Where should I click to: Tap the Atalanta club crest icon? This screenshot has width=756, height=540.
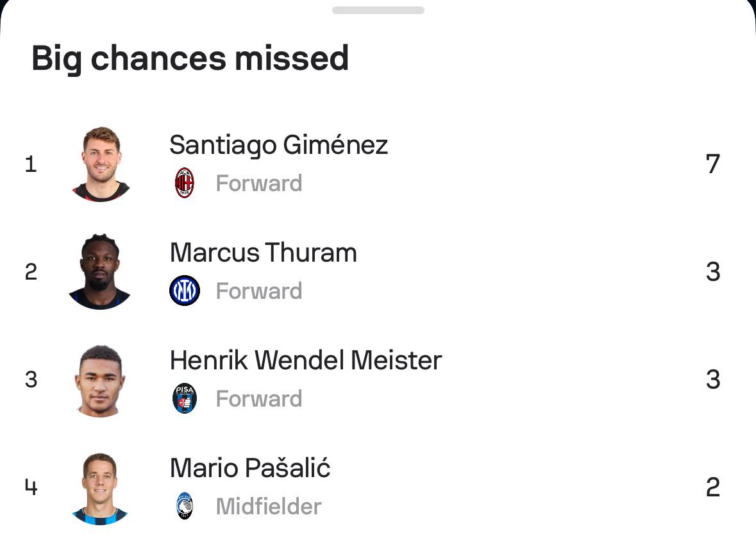[185, 507]
